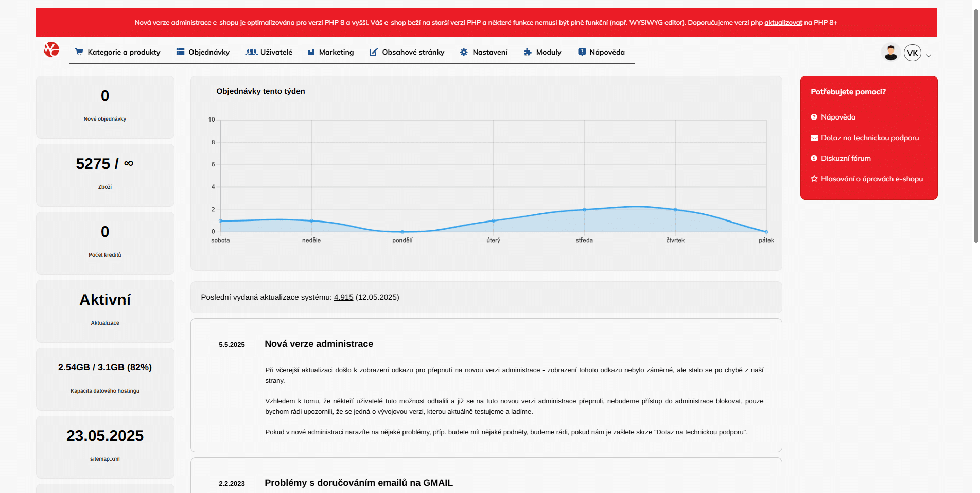The image size is (980, 493).
Task: Click the envelope icon for technickou podporu
Action: [814, 138]
